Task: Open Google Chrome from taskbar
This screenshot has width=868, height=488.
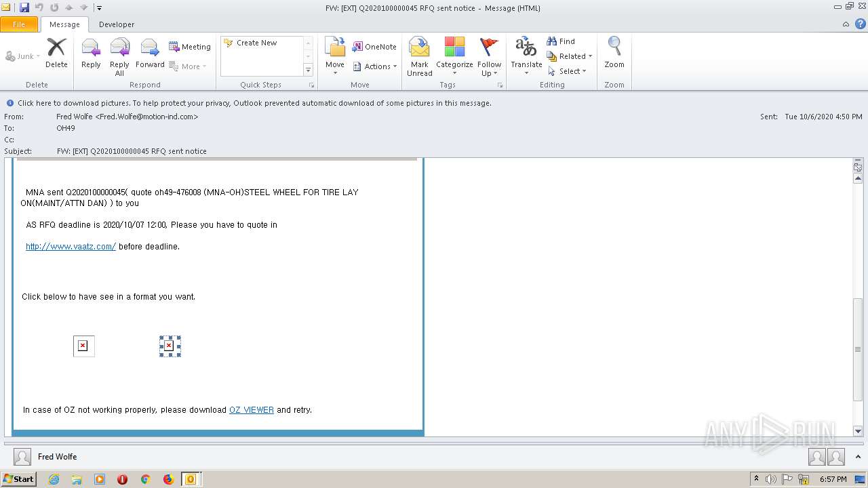Action: [145, 479]
